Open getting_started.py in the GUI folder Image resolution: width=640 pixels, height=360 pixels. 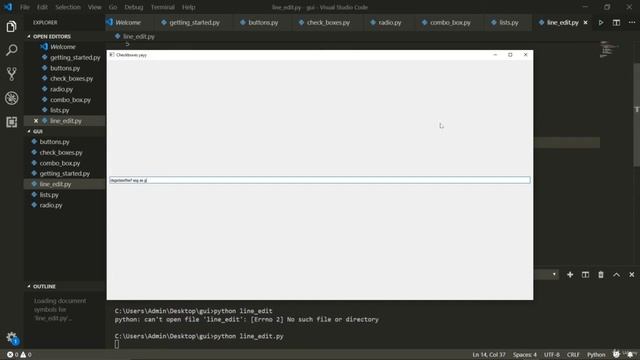(64, 173)
